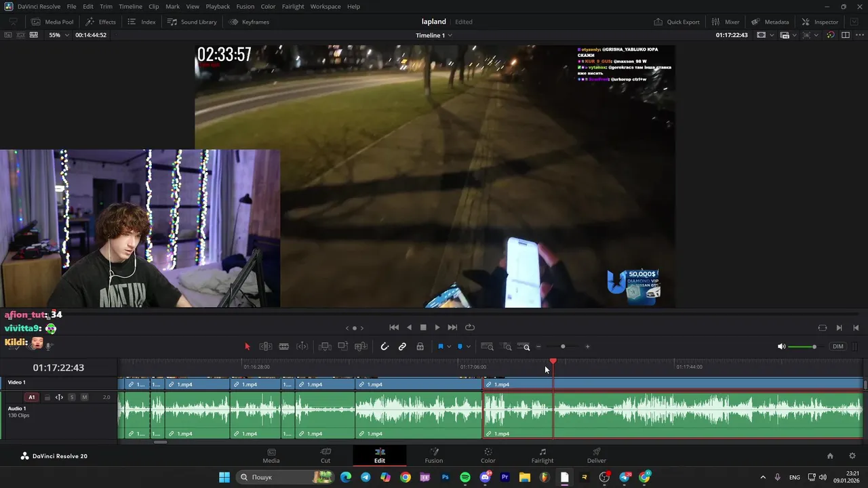The height and width of the screenshot is (488, 868).
Task: Open the Metadata panel
Action: [x=770, y=22]
